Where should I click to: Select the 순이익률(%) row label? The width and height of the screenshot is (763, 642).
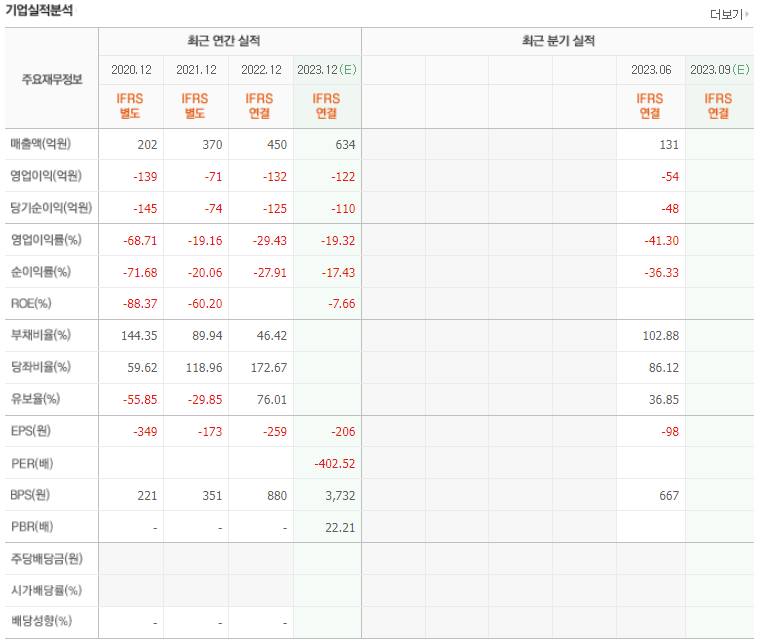click(41, 272)
